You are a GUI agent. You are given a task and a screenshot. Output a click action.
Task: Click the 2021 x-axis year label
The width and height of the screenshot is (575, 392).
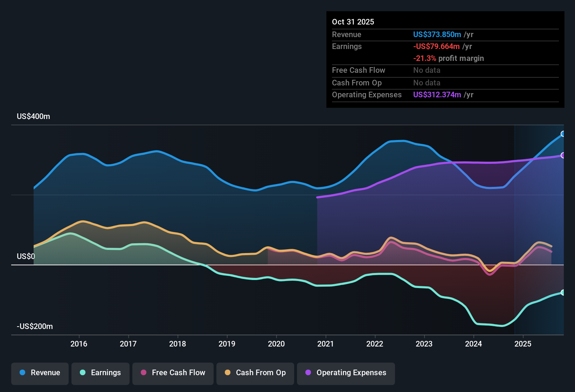pos(326,344)
